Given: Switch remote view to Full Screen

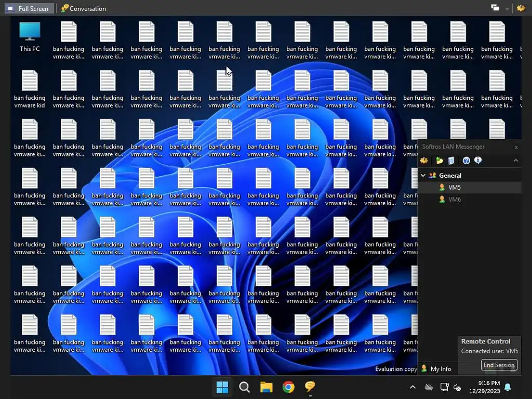Looking at the screenshot, I should click(x=29, y=8).
